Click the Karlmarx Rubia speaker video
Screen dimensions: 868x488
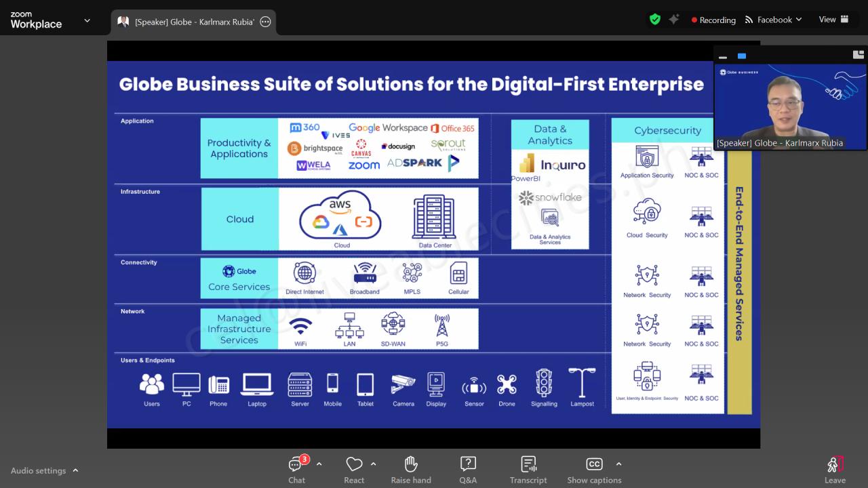pos(791,106)
